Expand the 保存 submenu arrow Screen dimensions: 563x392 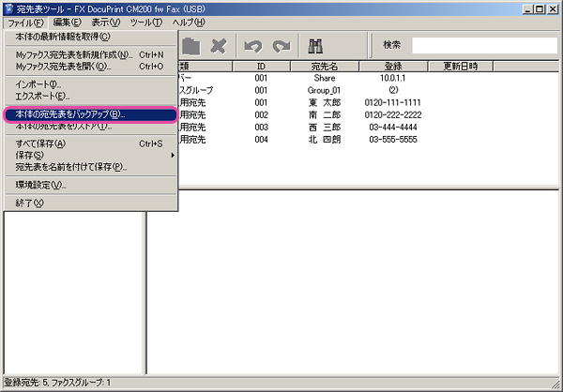tap(173, 155)
